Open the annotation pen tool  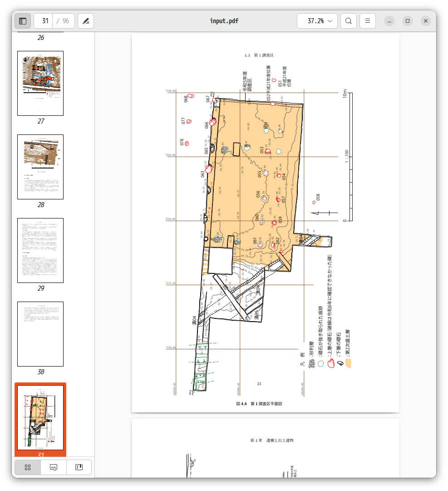point(86,21)
